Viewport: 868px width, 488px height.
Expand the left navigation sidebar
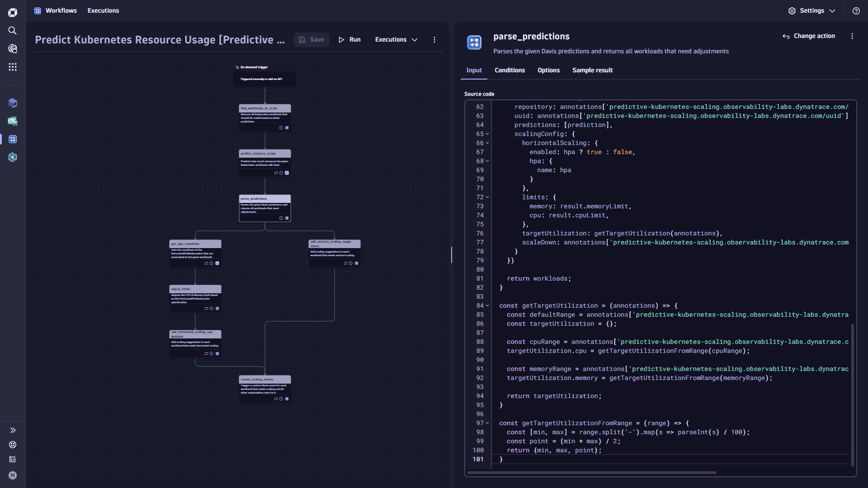pos(13,430)
